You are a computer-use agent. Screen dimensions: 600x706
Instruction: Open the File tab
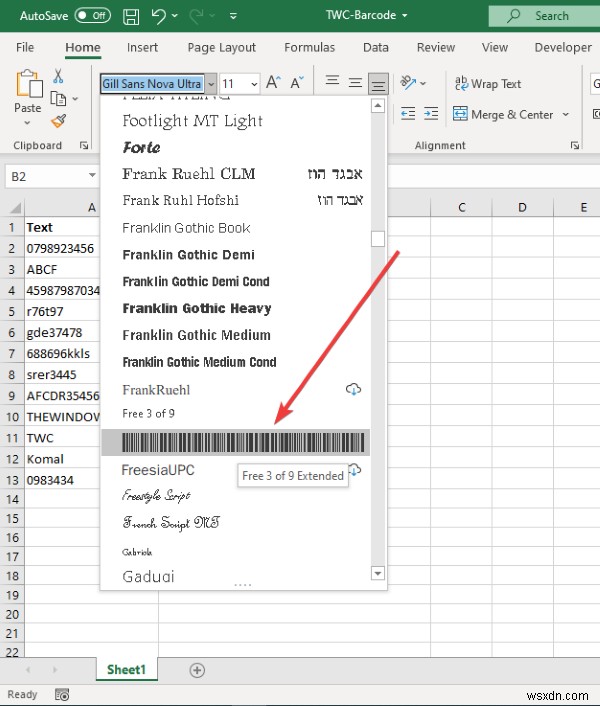tap(25, 47)
